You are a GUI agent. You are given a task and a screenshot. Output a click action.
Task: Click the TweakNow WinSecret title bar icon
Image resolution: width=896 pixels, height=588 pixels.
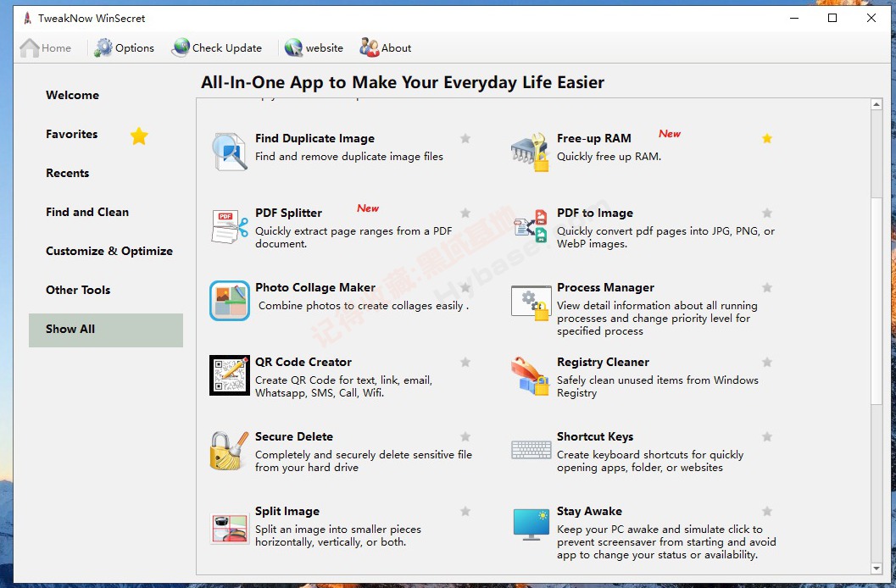pyautogui.click(x=27, y=19)
